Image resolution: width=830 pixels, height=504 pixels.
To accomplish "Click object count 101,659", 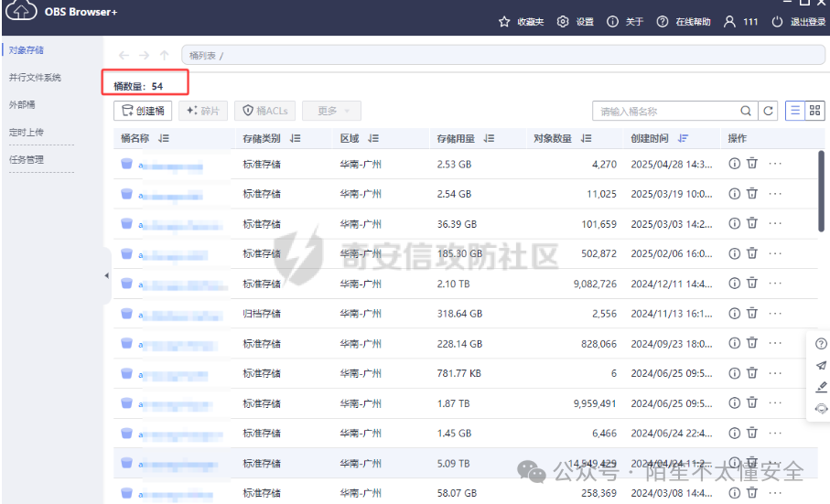I will (x=598, y=224).
